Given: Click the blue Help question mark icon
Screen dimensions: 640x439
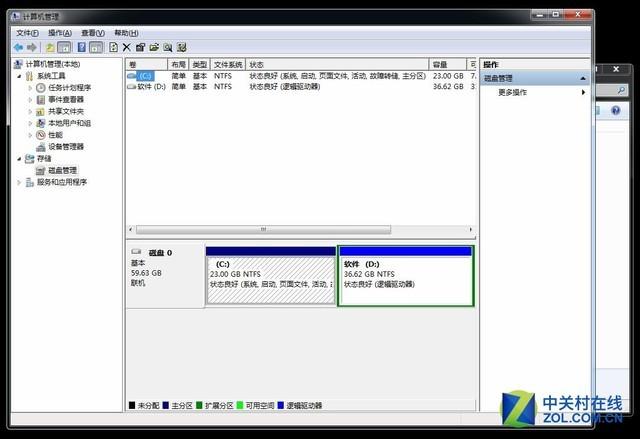Looking at the screenshot, I should [81, 47].
